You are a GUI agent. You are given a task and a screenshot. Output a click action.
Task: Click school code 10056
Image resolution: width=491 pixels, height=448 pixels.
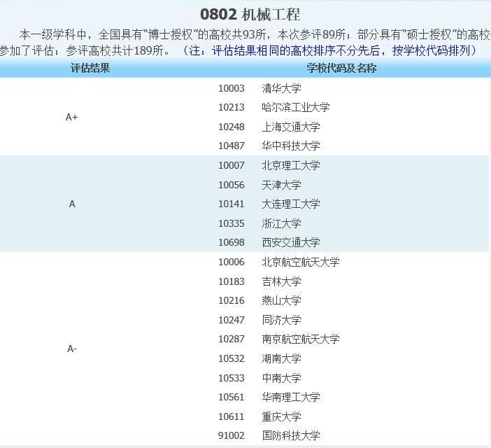(x=231, y=185)
